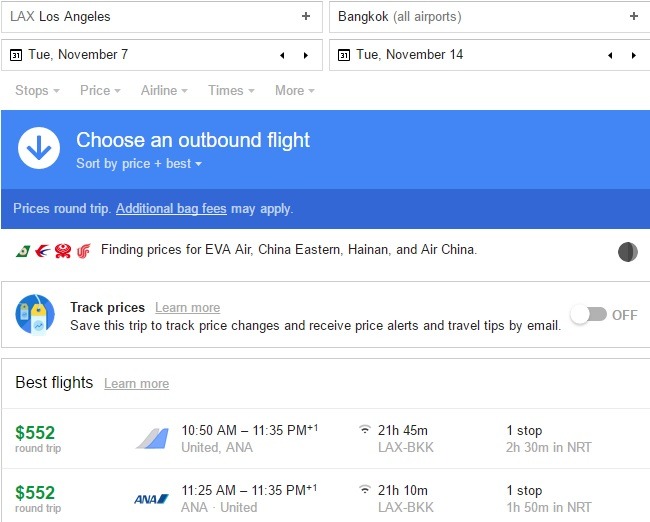
Task: Open the Times filter menu
Action: (231, 90)
